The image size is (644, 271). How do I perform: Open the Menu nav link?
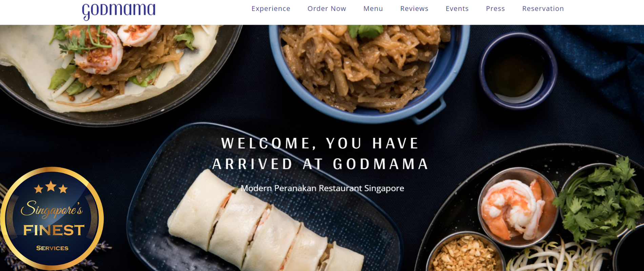pyautogui.click(x=373, y=8)
